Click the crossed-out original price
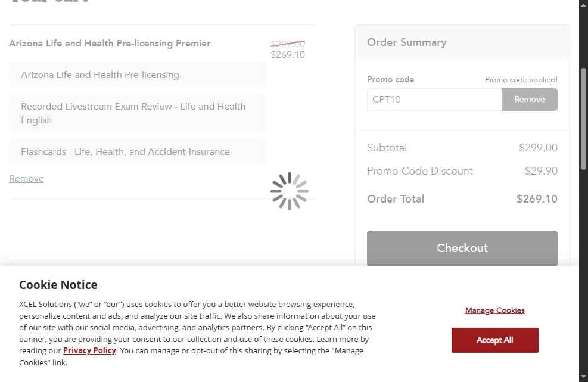Screen dimensions: 588x382 click(x=288, y=44)
